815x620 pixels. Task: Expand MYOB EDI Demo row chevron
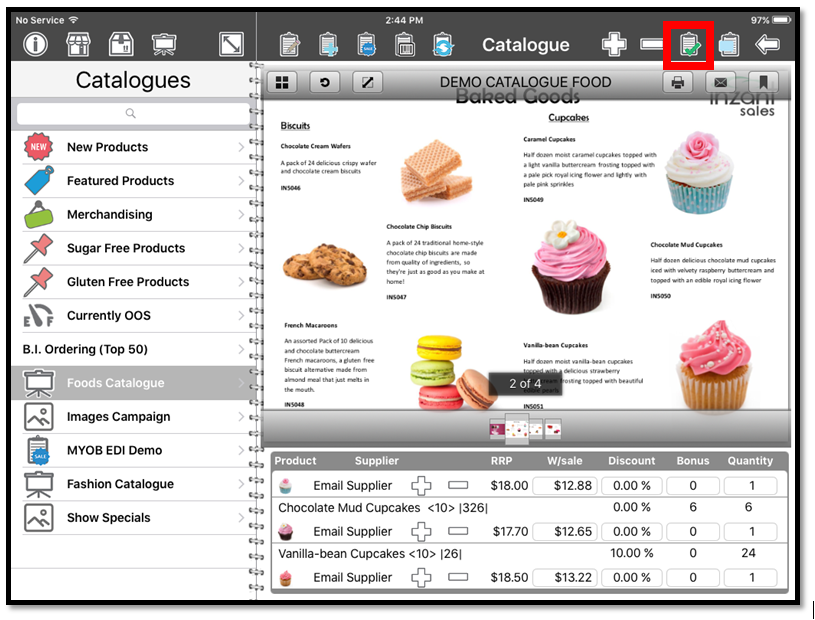pos(241,450)
